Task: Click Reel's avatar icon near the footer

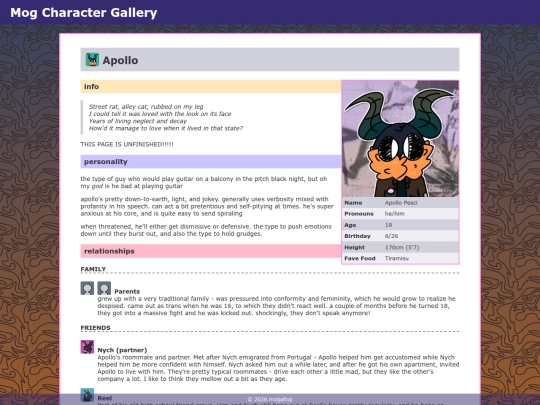Action: click(87, 395)
